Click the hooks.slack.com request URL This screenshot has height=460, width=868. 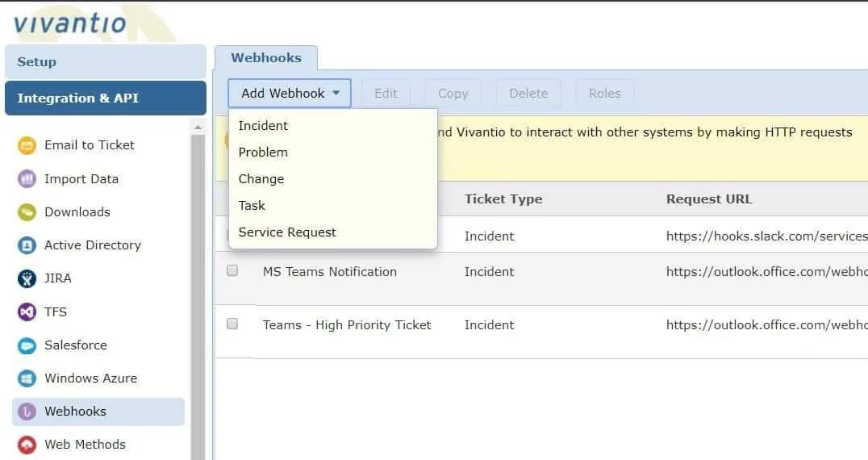[766, 236]
